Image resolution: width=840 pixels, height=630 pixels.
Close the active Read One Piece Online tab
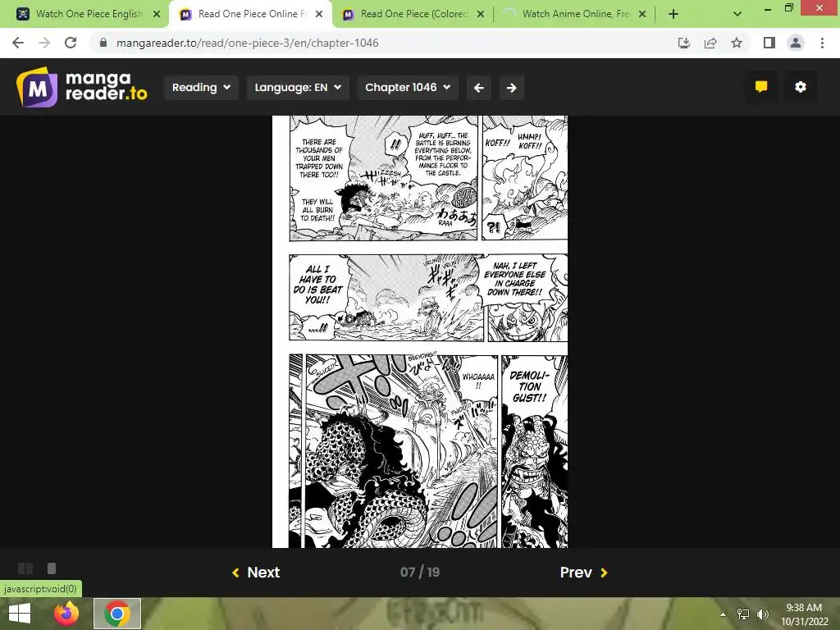tap(319, 14)
